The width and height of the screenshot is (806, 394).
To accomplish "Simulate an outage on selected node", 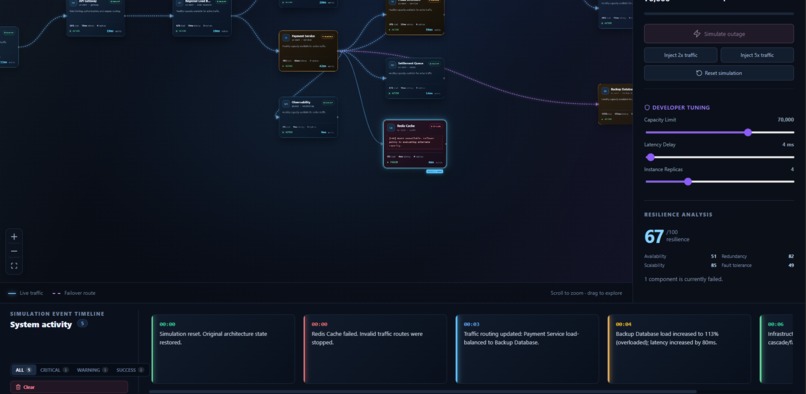I will (x=719, y=34).
